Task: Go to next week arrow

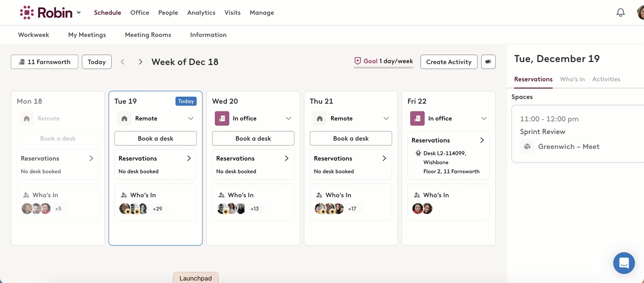Action: (x=140, y=62)
